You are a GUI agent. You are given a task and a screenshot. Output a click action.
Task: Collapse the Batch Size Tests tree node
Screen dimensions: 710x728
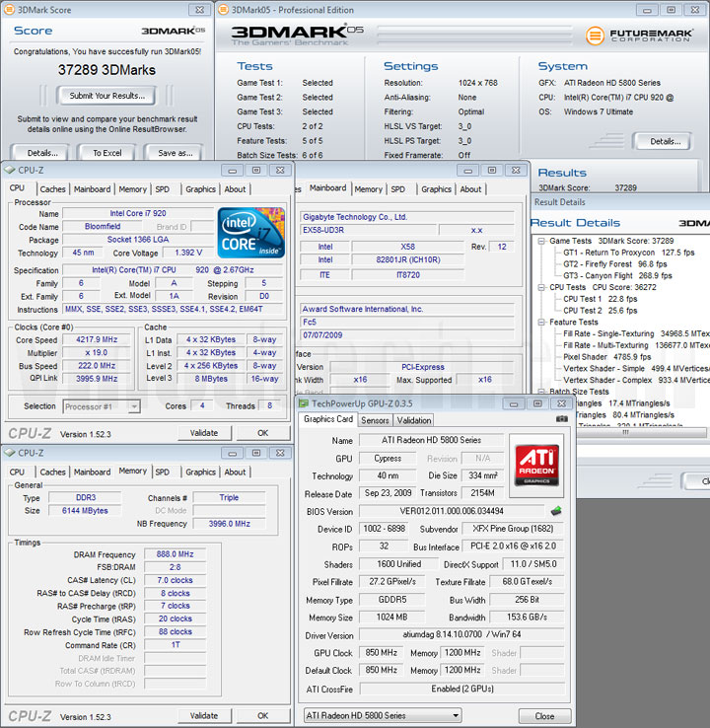click(x=541, y=392)
